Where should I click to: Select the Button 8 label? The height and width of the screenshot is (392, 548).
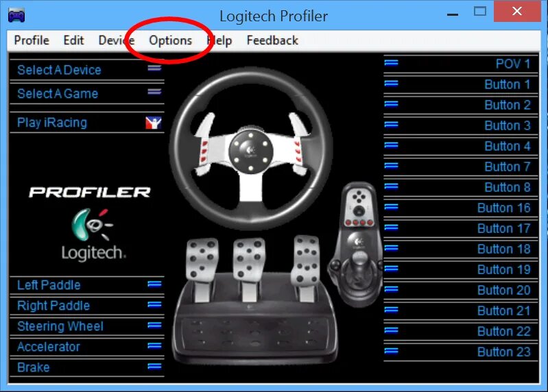tap(508, 188)
